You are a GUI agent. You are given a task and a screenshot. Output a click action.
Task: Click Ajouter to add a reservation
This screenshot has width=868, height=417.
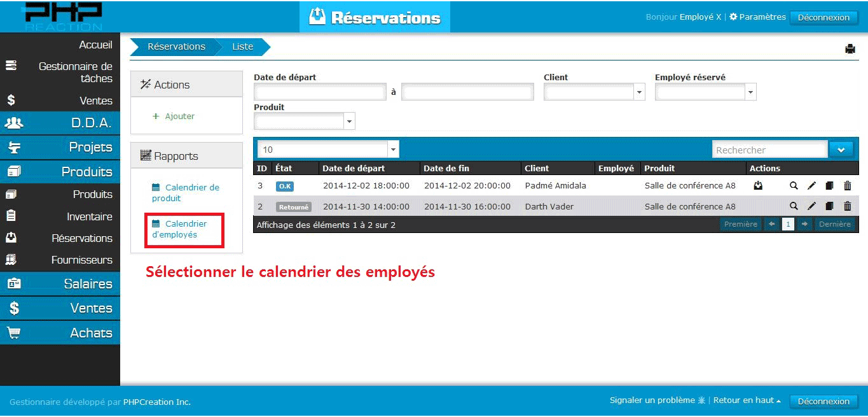pyautogui.click(x=179, y=117)
